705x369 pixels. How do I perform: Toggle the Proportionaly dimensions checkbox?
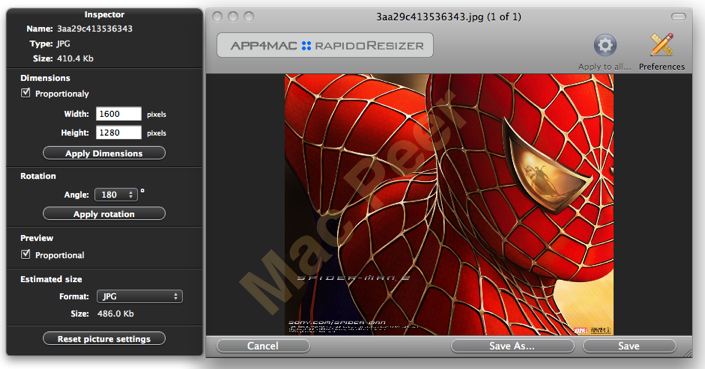[26, 93]
